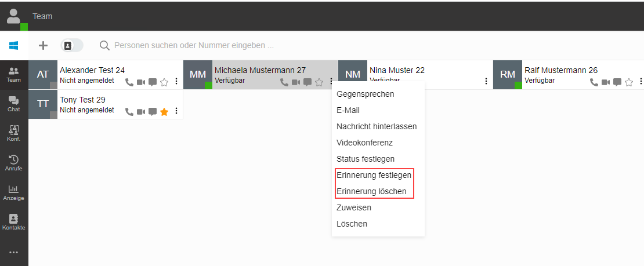Choose Gegensprechen from the context menu
This screenshot has height=266, width=644.
click(x=365, y=94)
